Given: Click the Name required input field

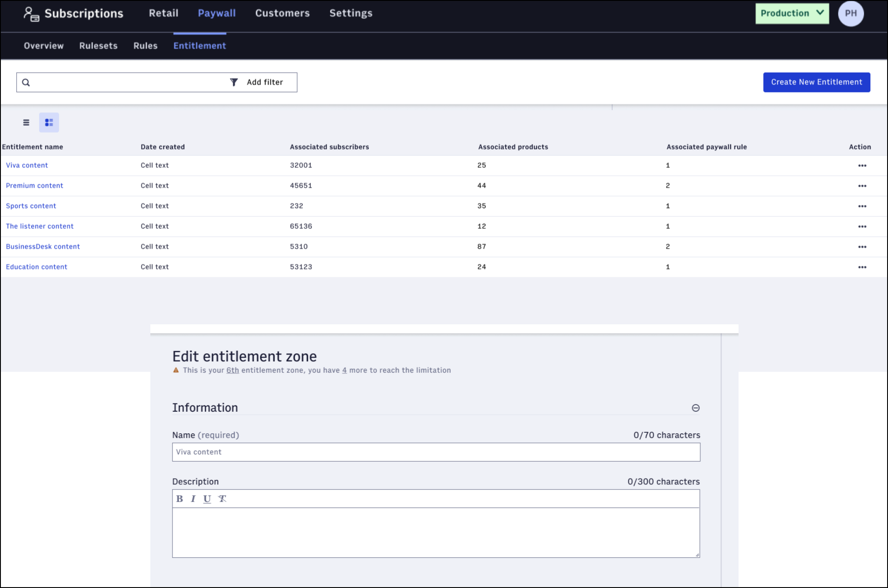Looking at the screenshot, I should (436, 452).
